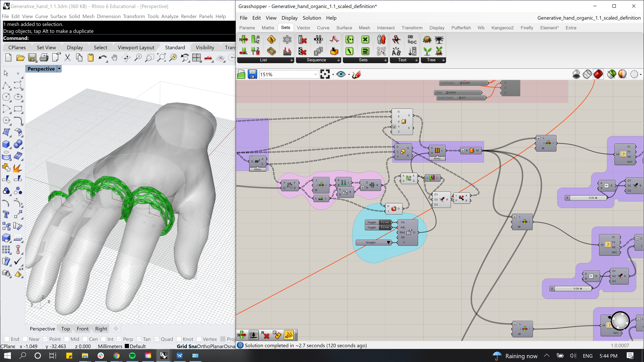The height and width of the screenshot is (362, 644).
Task: Click the Zoom Extents icon in Rhino toolbar
Action: coord(161,58)
